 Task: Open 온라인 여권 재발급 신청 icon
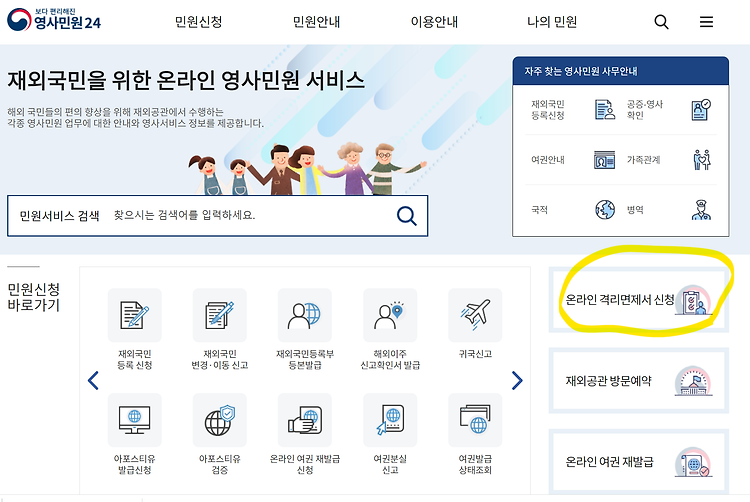305,420
